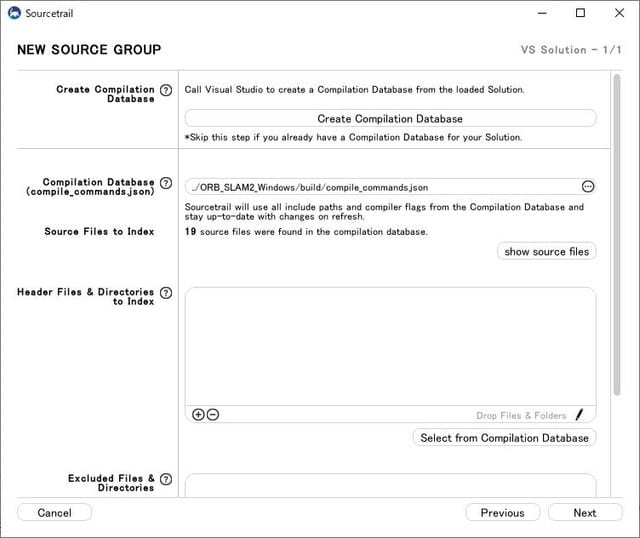The width and height of the screenshot is (640, 538).
Task: Proceed with the Next button
Action: 585,513
